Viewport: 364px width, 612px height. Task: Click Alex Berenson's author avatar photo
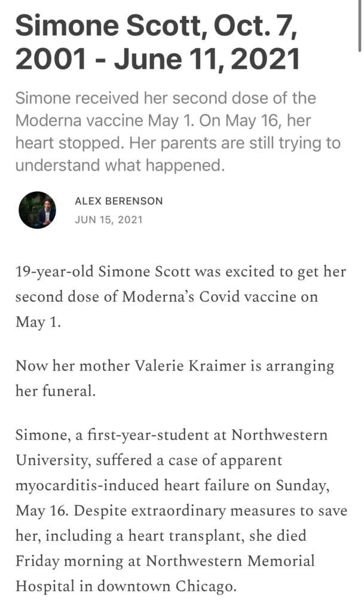37,210
